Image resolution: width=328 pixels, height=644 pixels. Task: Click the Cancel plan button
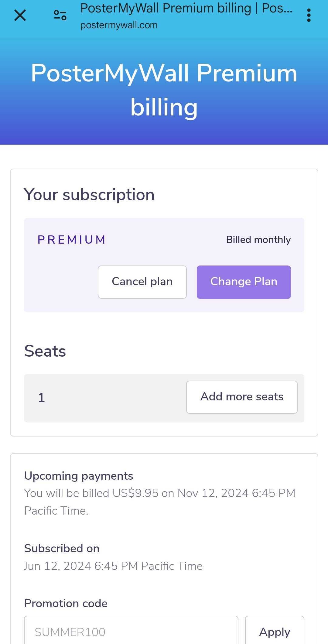pos(142,282)
